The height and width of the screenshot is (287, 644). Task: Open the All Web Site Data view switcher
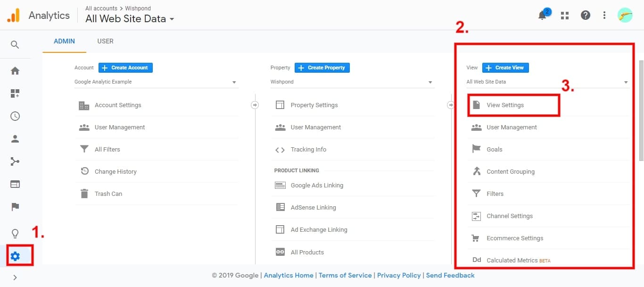[x=130, y=19]
